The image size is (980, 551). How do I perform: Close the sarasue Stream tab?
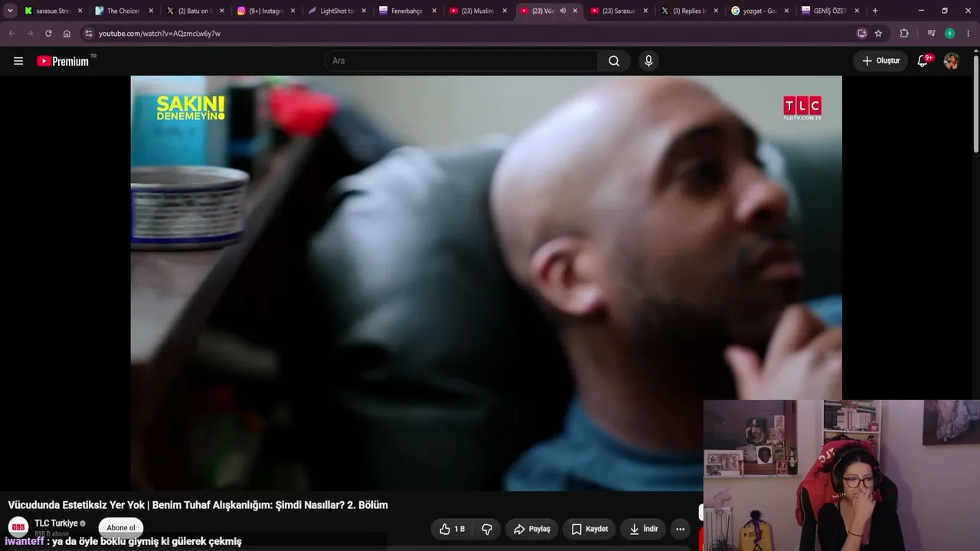80,11
